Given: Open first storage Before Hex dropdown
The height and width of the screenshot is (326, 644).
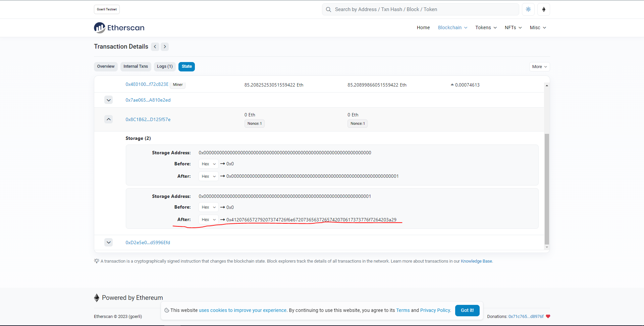Looking at the screenshot, I should (209, 164).
